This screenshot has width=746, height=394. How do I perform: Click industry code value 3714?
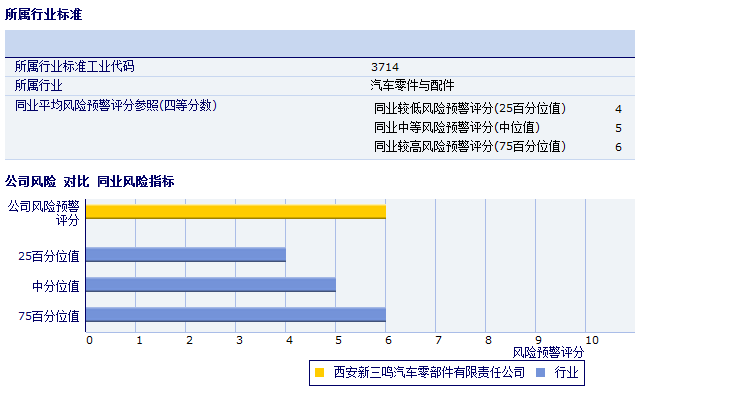pos(385,67)
